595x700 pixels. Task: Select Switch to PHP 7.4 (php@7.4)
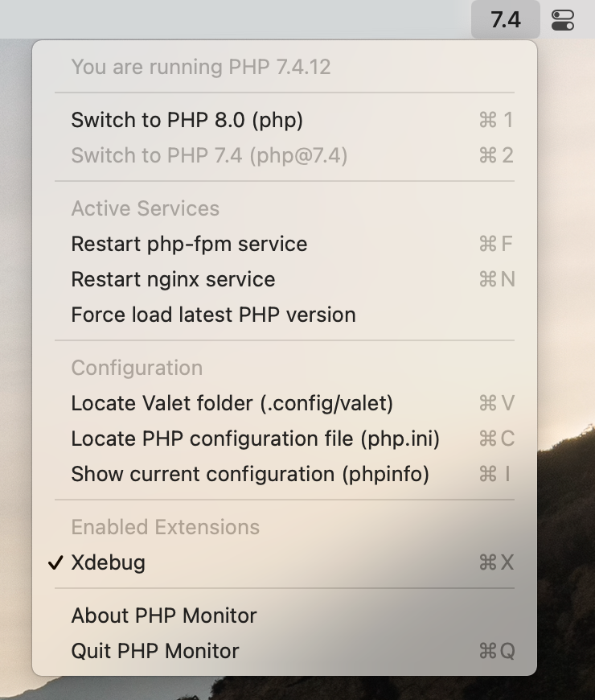[285, 155]
